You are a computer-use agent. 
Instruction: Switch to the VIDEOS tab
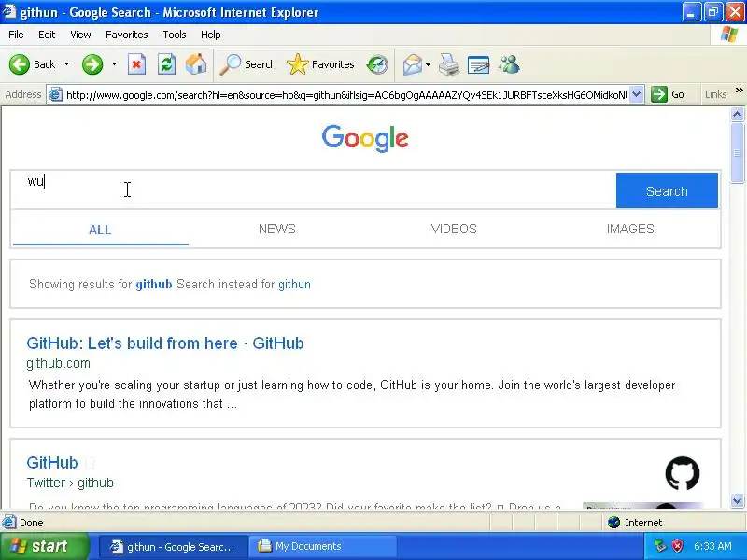(454, 229)
